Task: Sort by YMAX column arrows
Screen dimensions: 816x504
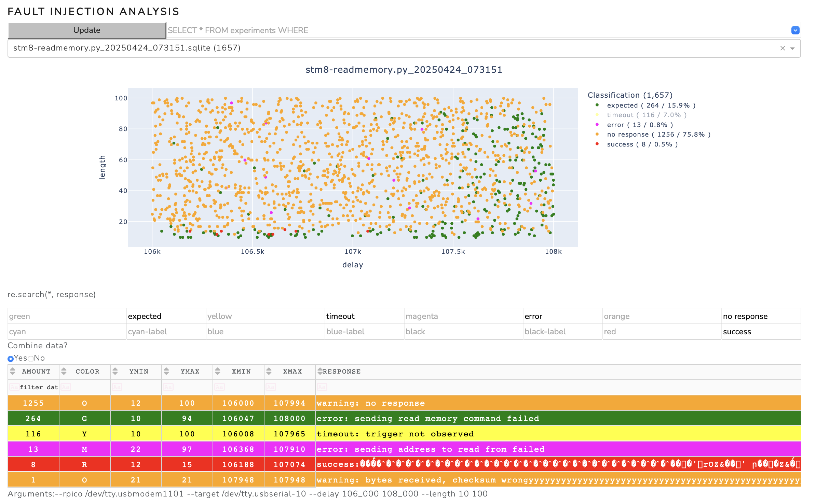Action: click(166, 371)
